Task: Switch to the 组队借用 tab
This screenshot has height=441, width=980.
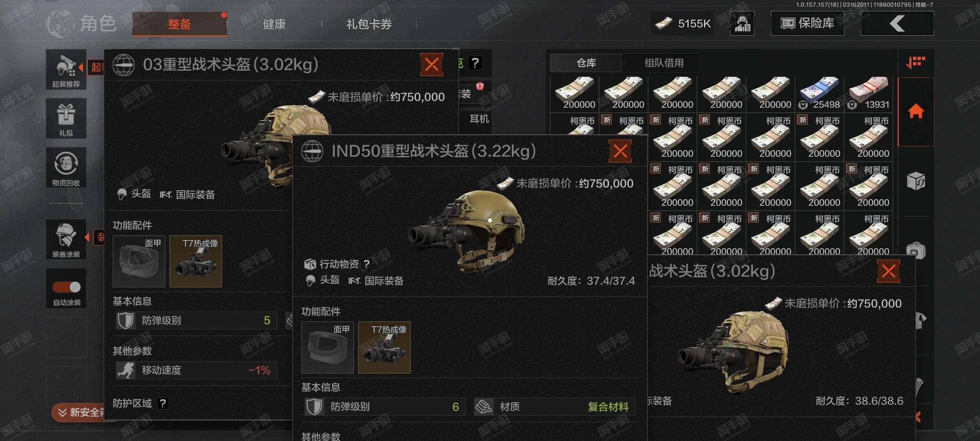Action: (664, 63)
